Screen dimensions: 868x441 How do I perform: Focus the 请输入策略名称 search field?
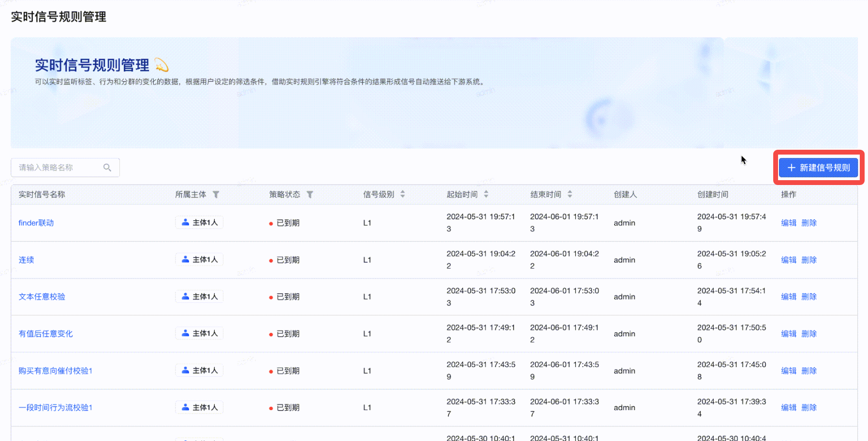65,168
